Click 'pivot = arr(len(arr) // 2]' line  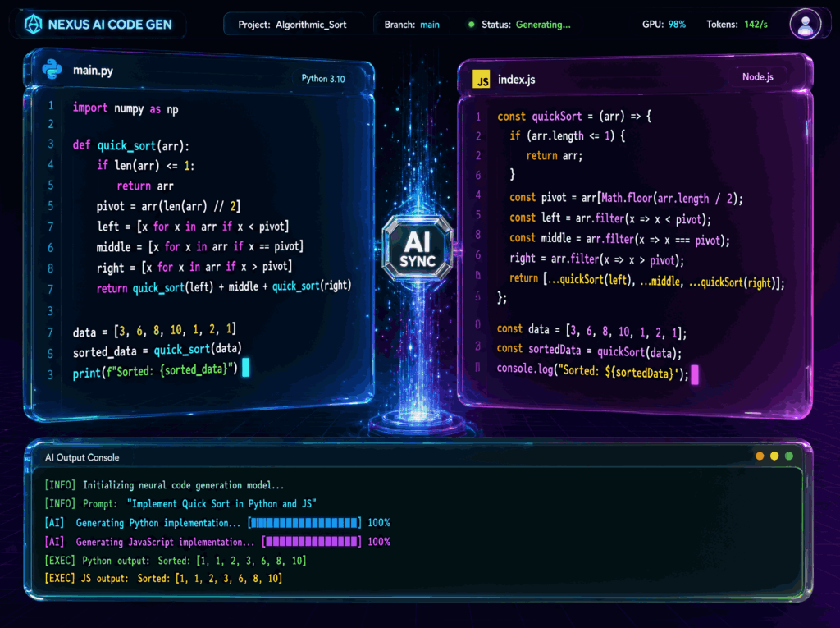coord(168,207)
